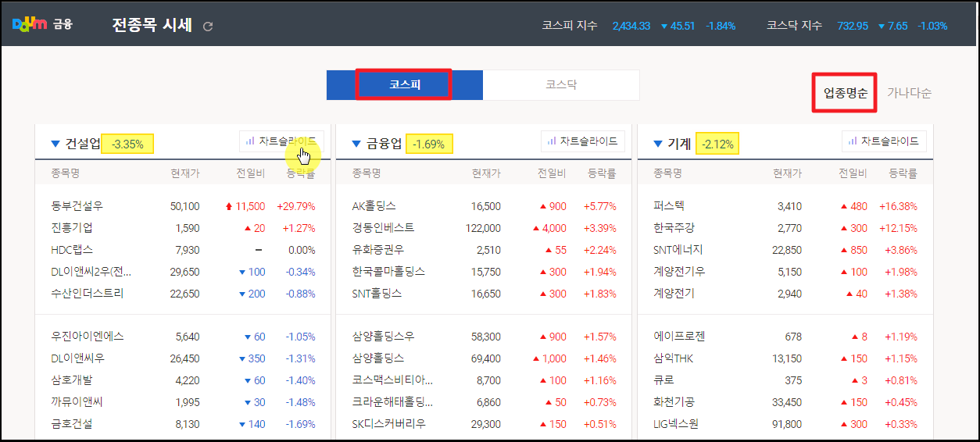Open stock 코스맥스비티아...
The height and width of the screenshot is (442, 980).
point(392,380)
